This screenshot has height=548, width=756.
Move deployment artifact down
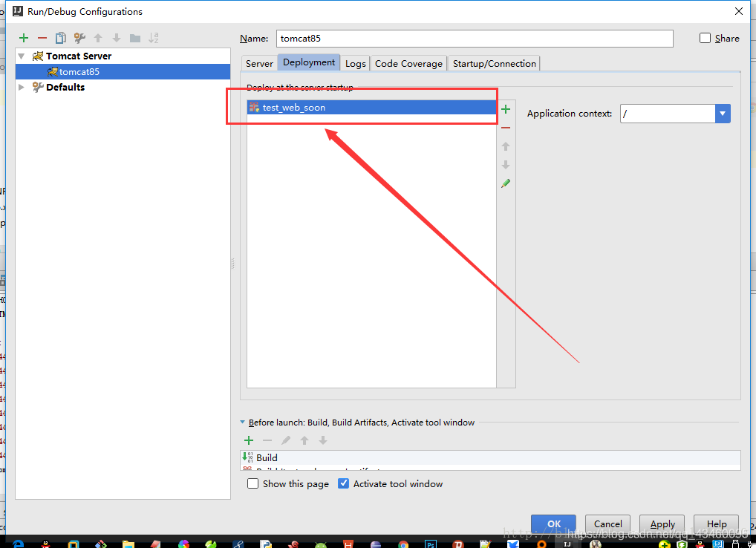(506, 164)
